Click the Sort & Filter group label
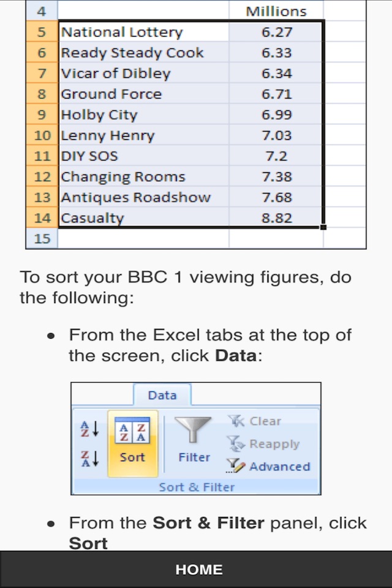Screen dimensions: 392x588 click(x=197, y=487)
